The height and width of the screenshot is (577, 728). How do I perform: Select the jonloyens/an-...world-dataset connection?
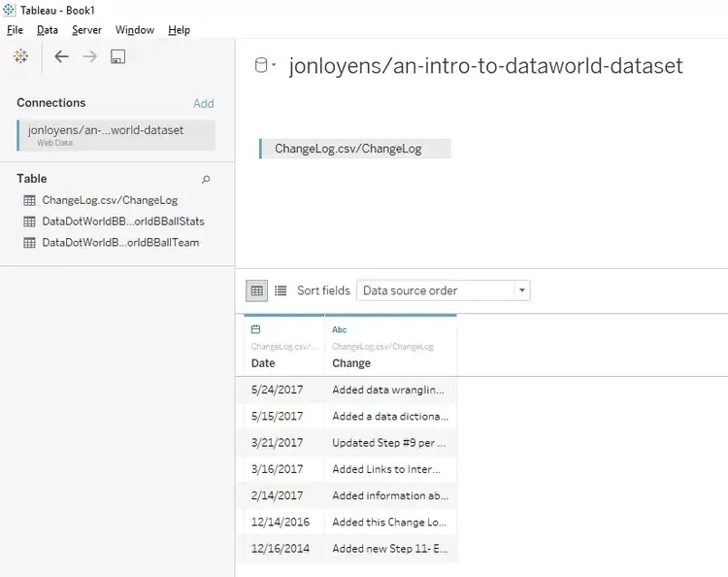tap(116, 136)
